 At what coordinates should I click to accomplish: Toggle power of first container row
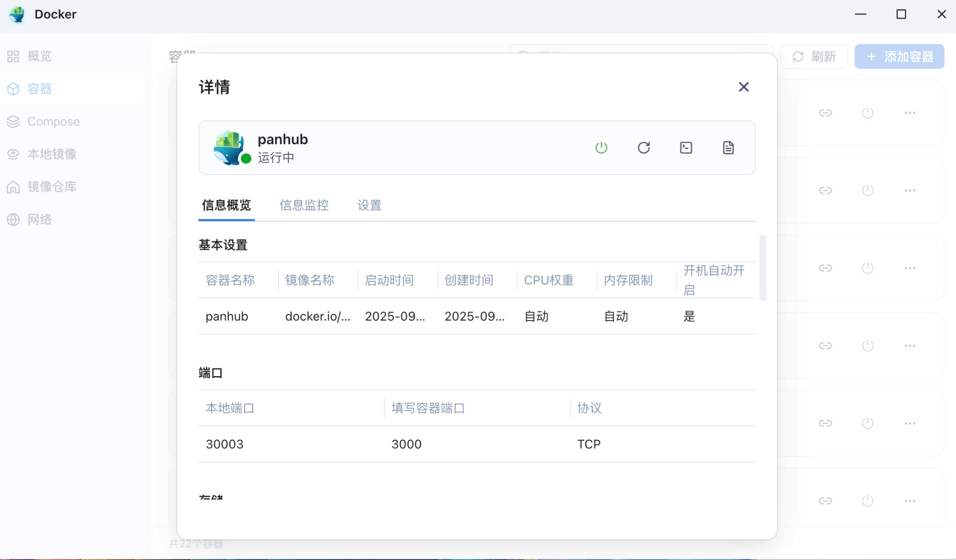(x=868, y=113)
